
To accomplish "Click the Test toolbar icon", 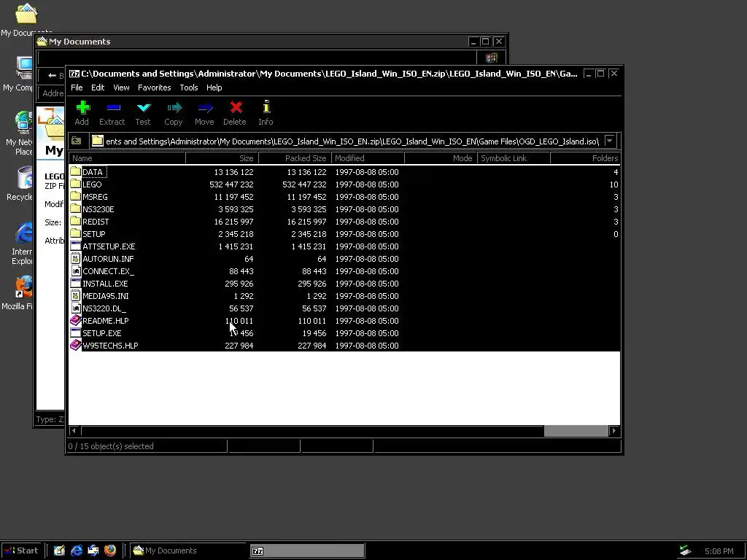I will 144,108.
